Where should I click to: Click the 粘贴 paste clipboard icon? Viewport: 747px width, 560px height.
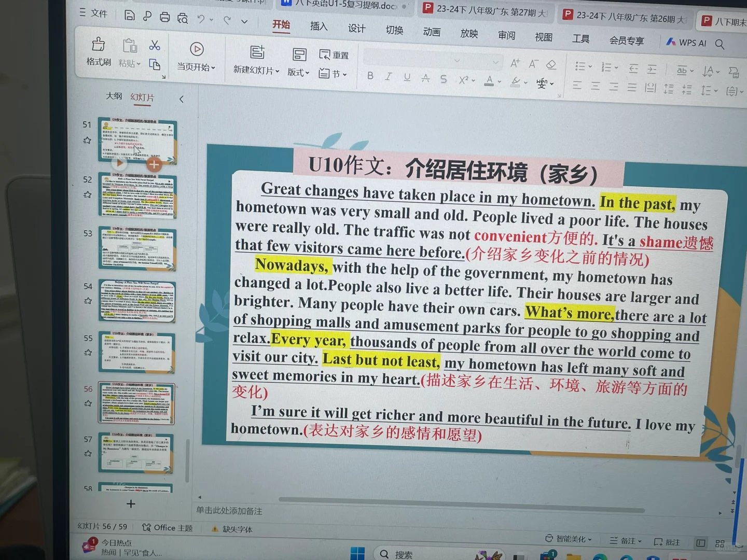point(129,46)
